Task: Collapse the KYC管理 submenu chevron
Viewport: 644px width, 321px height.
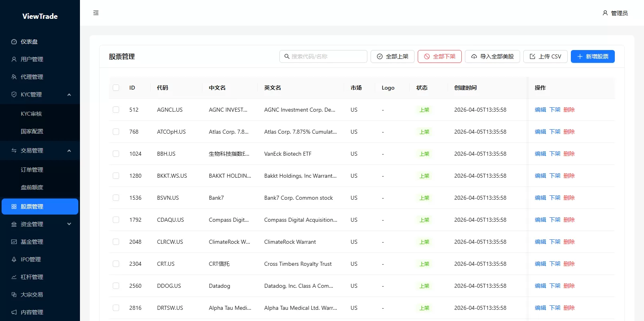Action: 69,94
